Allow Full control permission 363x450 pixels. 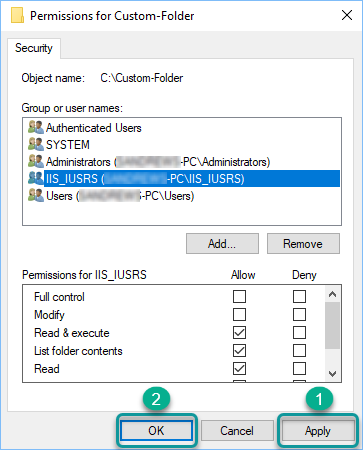tap(239, 296)
